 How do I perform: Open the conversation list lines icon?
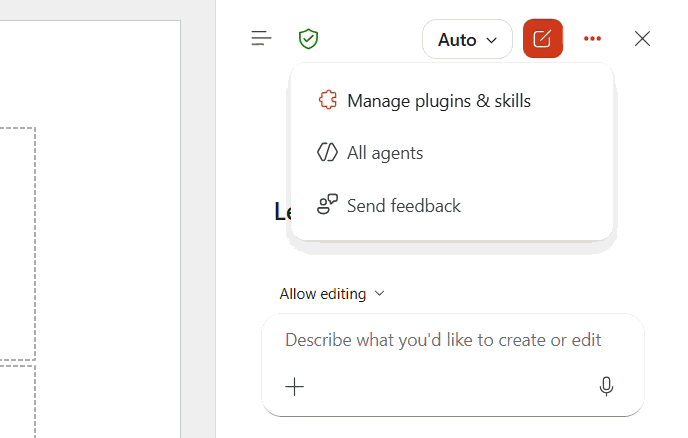pos(261,39)
